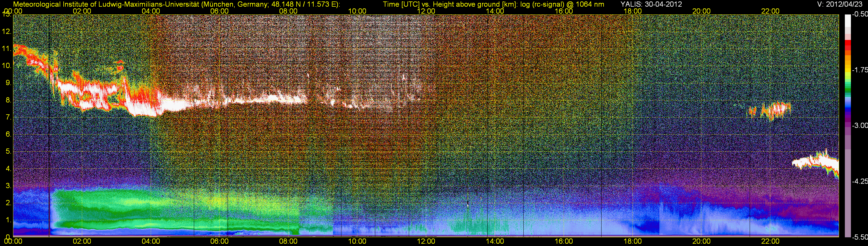Click the 14:00 label on the top time axis

[x=495, y=11]
